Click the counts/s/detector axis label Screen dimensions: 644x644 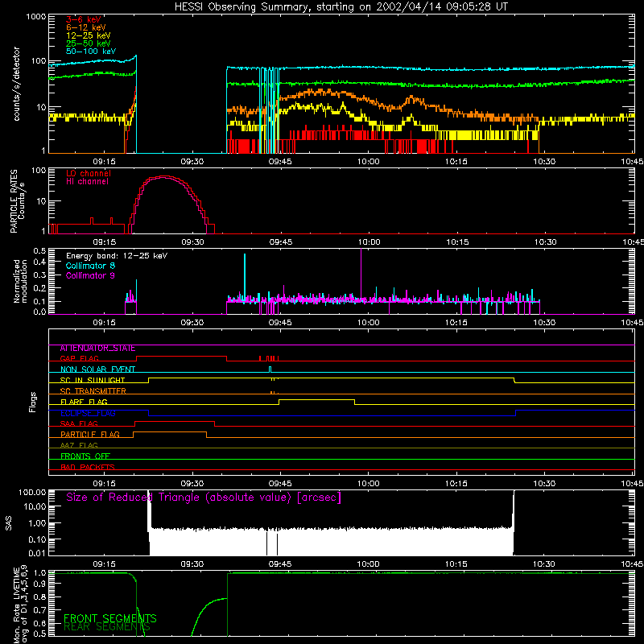click(17, 84)
